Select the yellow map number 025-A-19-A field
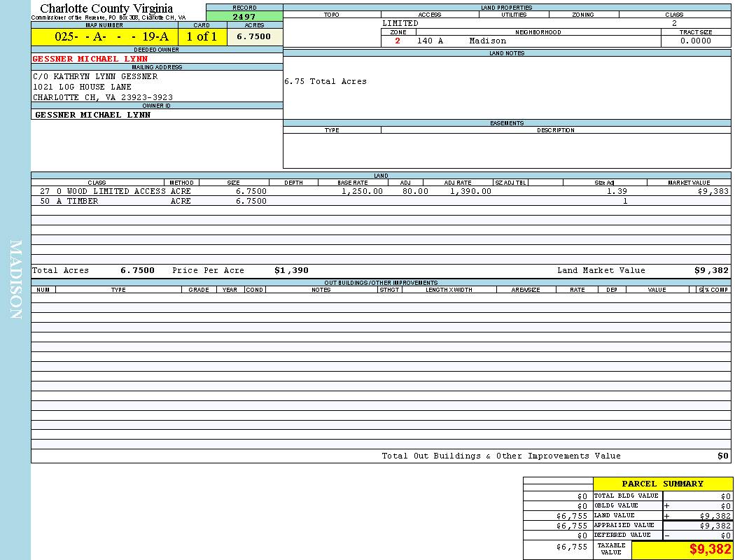 [104, 36]
